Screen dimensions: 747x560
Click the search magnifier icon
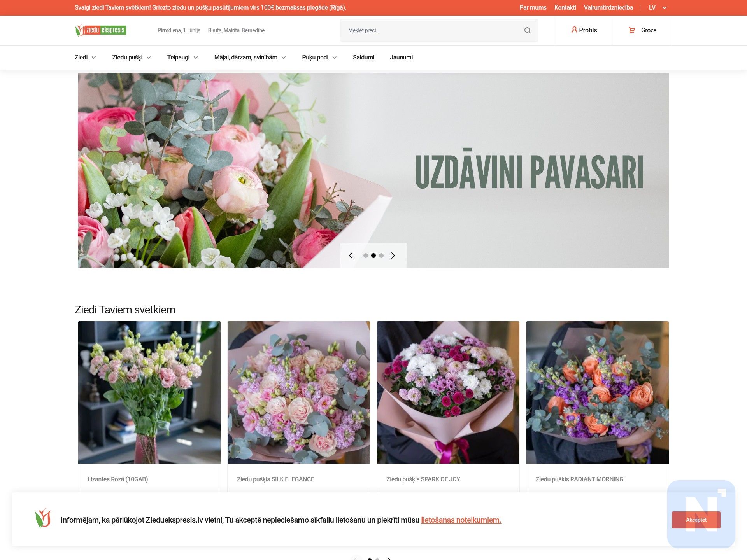pyautogui.click(x=527, y=30)
